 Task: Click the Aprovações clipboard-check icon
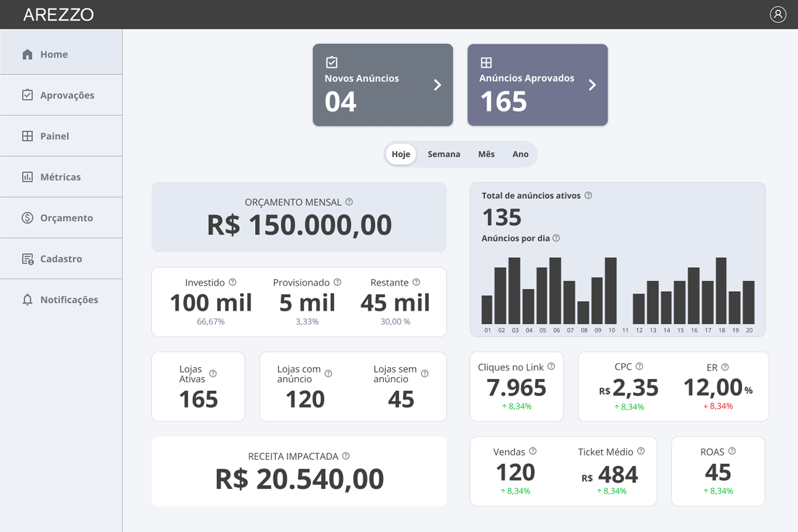(28, 95)
